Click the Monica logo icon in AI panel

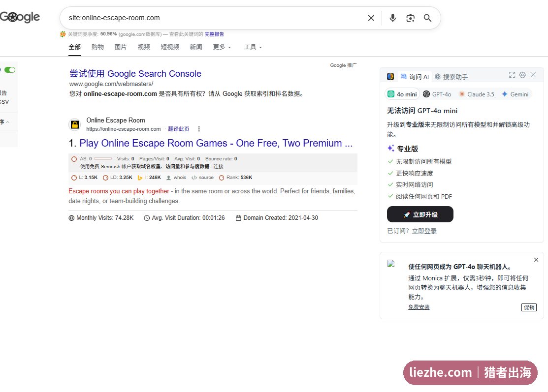(390, 76)
